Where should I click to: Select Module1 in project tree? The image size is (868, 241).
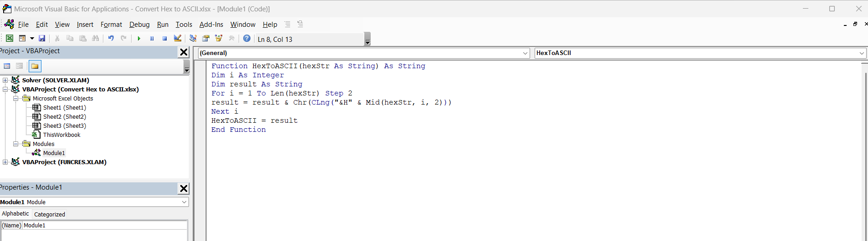[x=54, y=153]
